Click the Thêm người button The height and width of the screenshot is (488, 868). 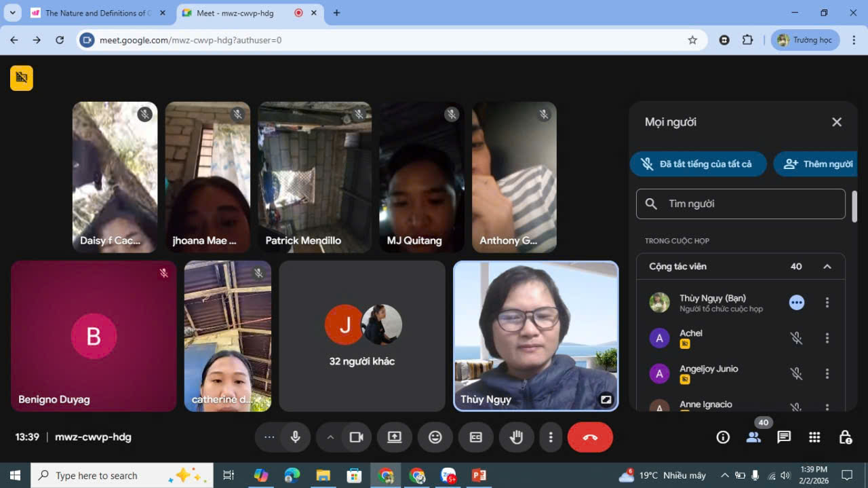pyautogui.click(x=818, y=164)
